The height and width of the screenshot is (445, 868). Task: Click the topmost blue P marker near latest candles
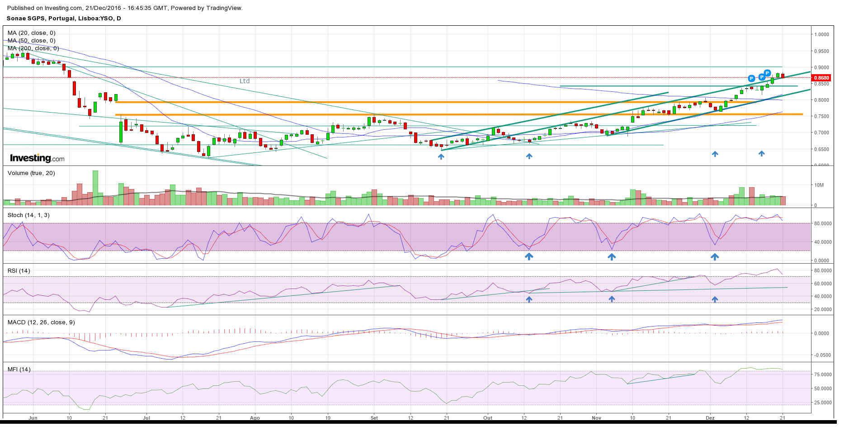click(767, 73)
